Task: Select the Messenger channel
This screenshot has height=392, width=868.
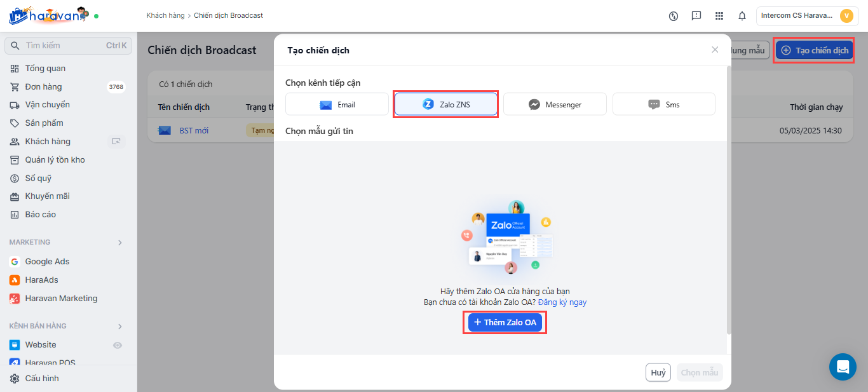Action: click(x=555, y=104)
